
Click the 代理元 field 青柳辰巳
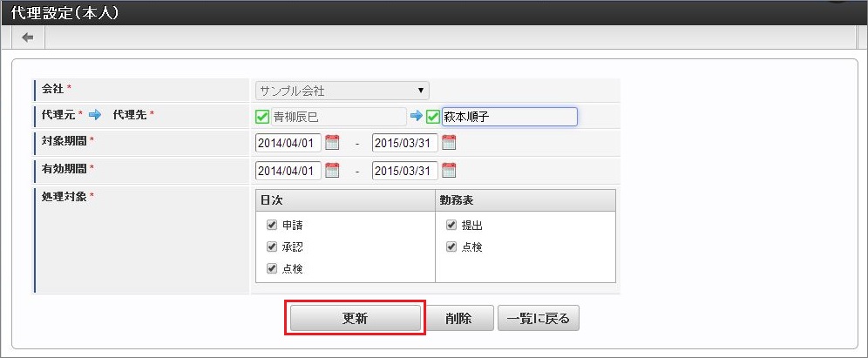(339, 117)
